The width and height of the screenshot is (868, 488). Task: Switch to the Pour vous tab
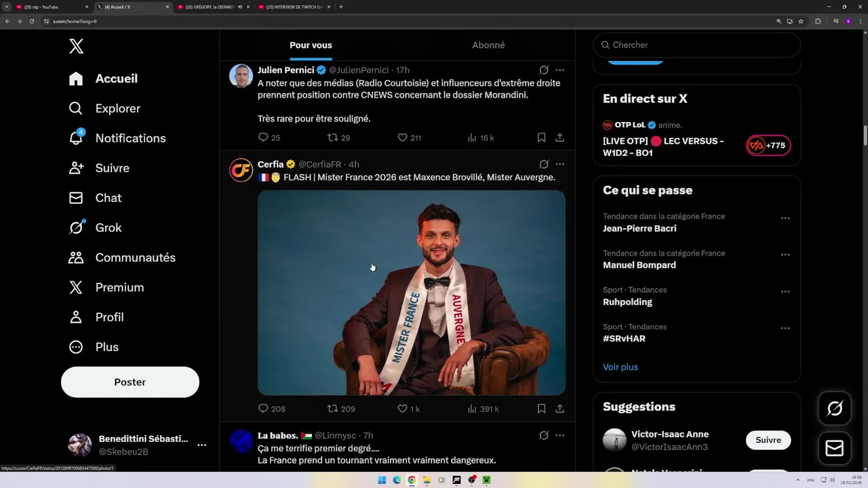click(x=311, y=45)
